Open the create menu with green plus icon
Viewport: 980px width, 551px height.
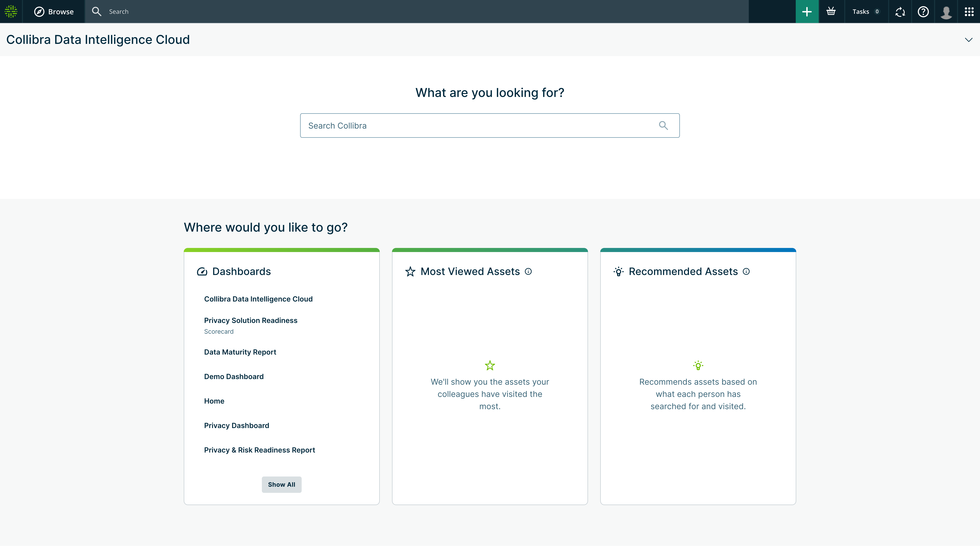[x=807, y=11]
